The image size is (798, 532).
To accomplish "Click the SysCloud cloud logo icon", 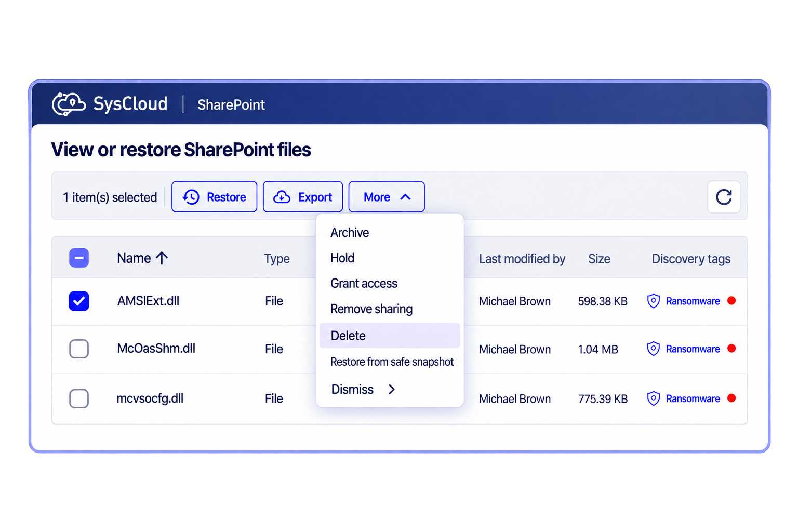I will click(69, 104).
